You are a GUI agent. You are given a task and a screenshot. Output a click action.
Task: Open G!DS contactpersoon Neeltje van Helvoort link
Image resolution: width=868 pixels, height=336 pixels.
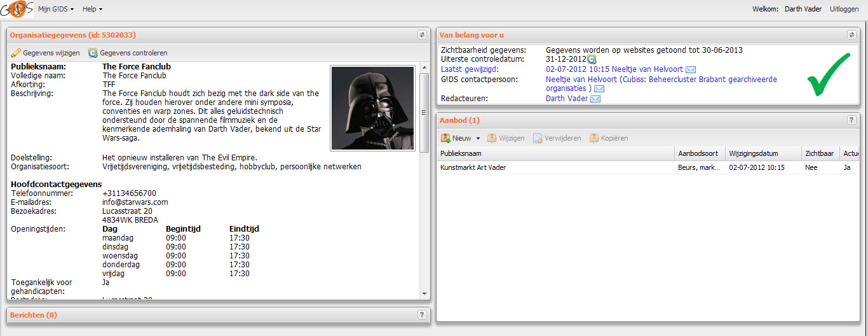[661, 84]
